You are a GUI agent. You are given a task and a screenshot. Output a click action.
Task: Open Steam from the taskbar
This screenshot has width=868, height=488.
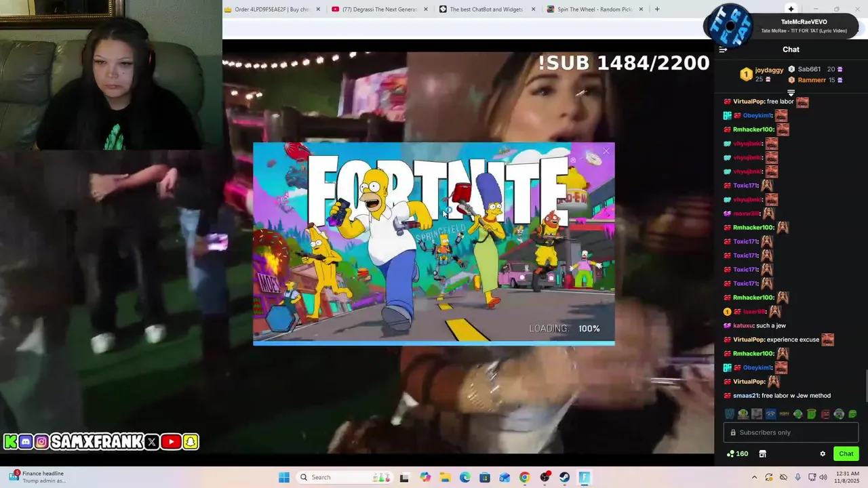564,477
